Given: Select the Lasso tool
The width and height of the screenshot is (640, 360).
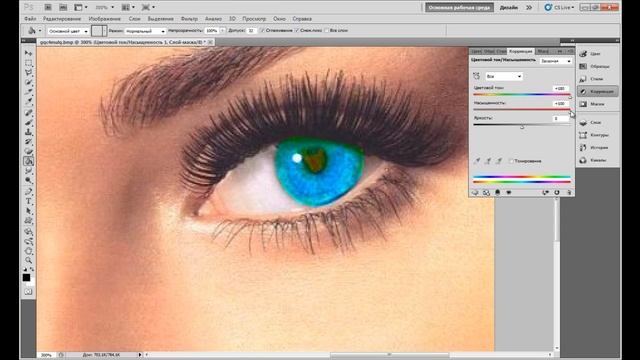Looking at the screenshot, I should click(28, 73).
